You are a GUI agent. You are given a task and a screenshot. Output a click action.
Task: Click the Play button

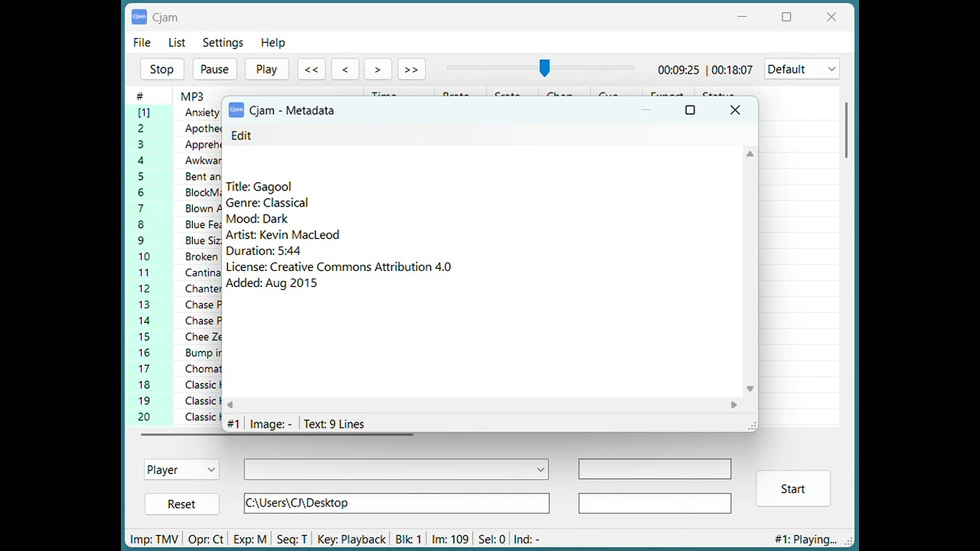click(266, 69)
